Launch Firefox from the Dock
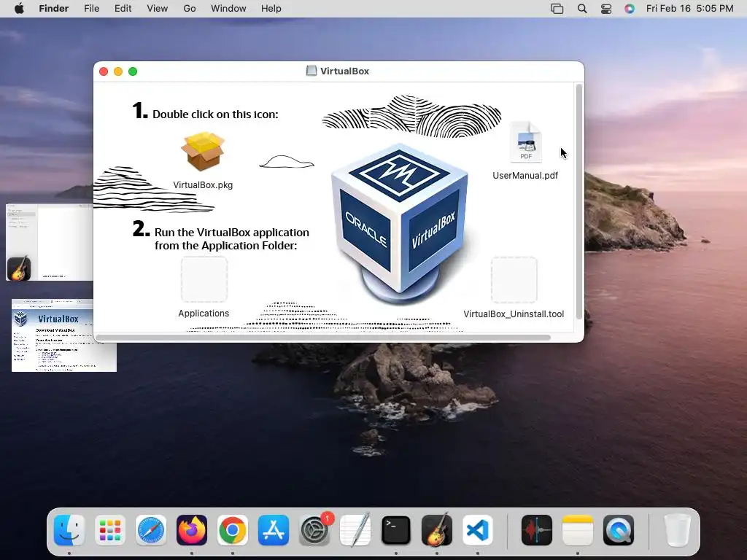This screenshot has height=560, width=747. click(192, 530)
